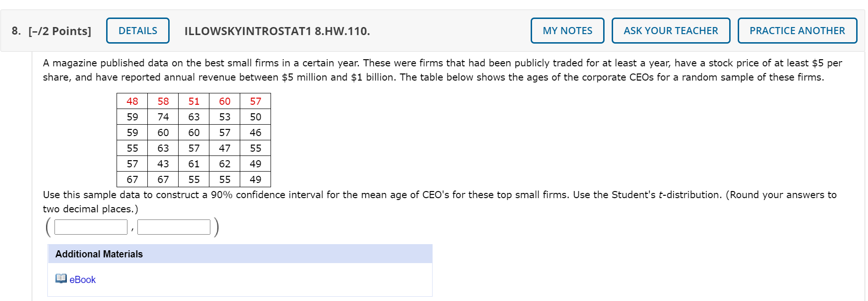
Task: Open MY NOTES
Action: click(x=567, y=31)
